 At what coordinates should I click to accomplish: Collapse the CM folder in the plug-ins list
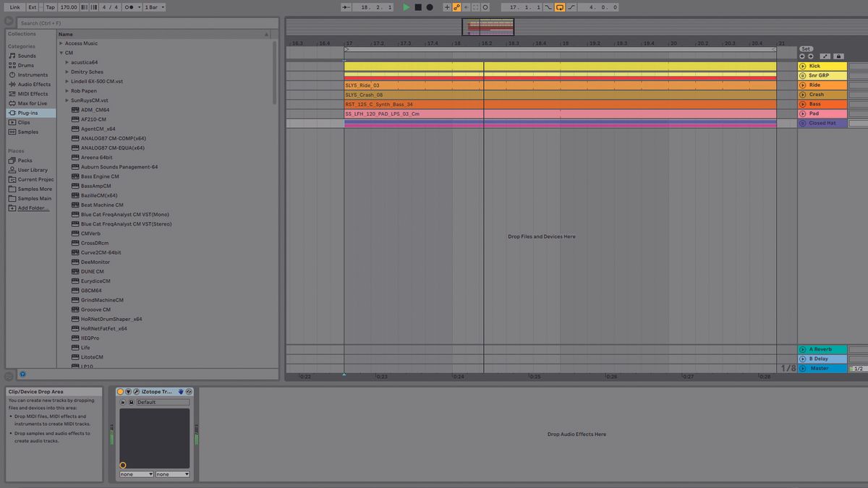coord(61,52)
